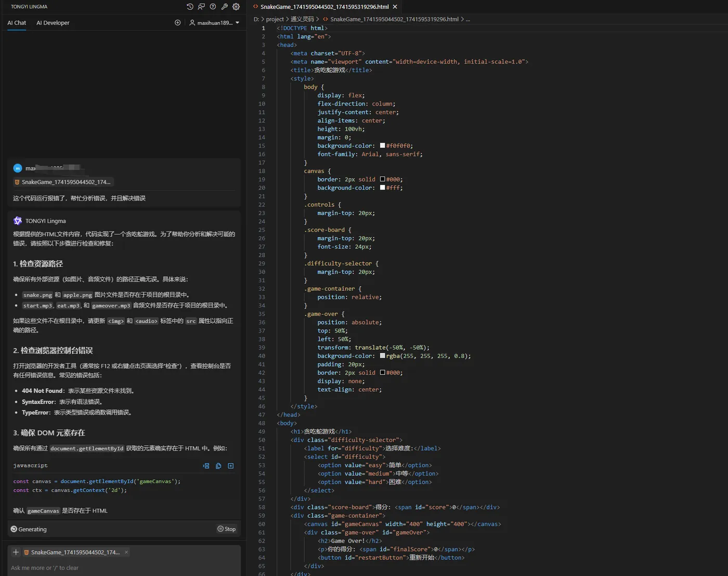
Task: Click the 'document.getElementById' inline code
Action: [87, 449]
